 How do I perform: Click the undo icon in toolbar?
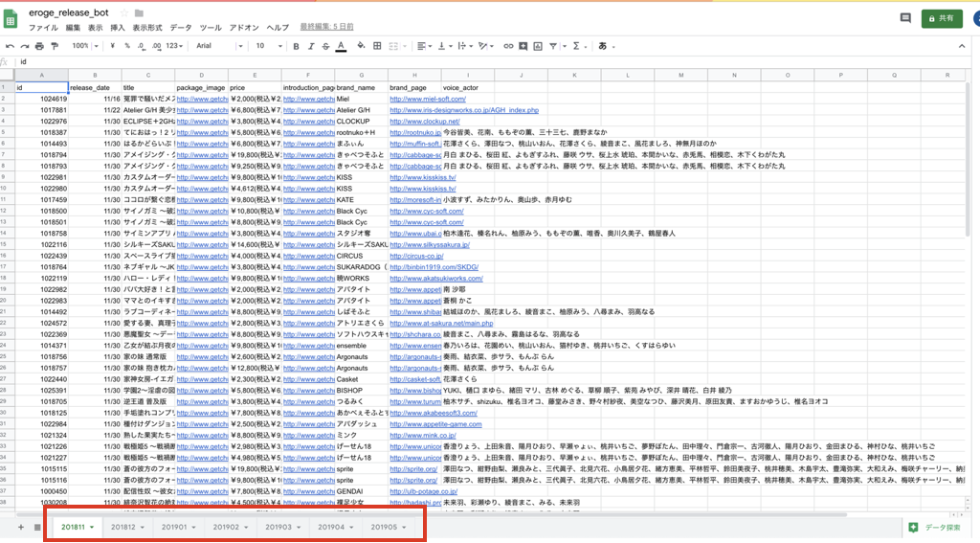coord(10,46)
